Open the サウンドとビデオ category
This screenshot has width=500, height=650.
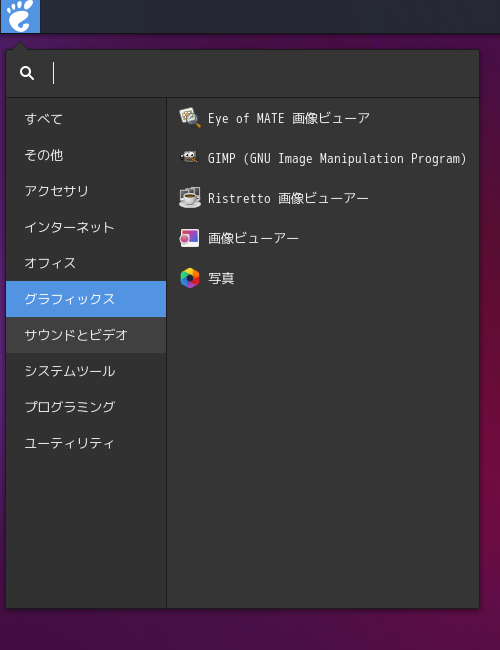point(86,335)
